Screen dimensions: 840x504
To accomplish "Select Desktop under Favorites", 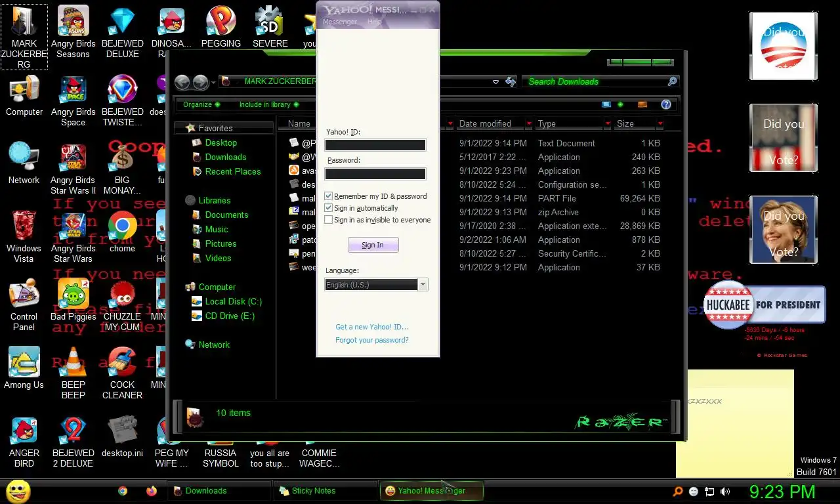I will point(221,142).
